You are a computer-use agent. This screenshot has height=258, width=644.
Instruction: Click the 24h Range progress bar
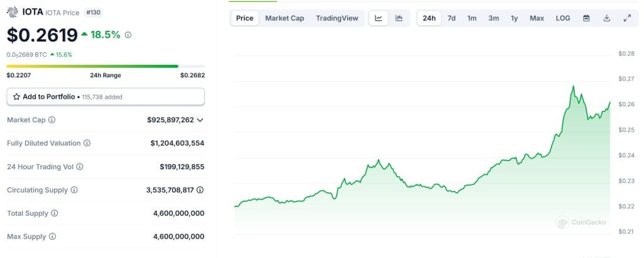106,66
